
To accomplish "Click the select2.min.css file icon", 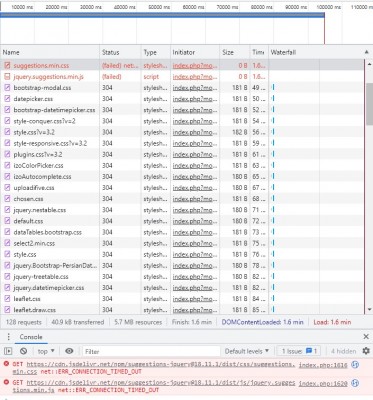I will [x=7, y=243].
